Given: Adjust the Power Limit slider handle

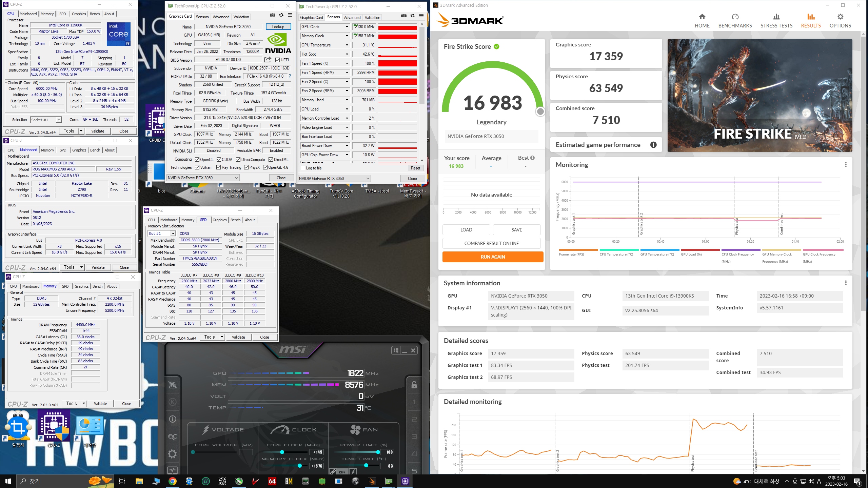Looking at the screenshot, I should [378, 452].
